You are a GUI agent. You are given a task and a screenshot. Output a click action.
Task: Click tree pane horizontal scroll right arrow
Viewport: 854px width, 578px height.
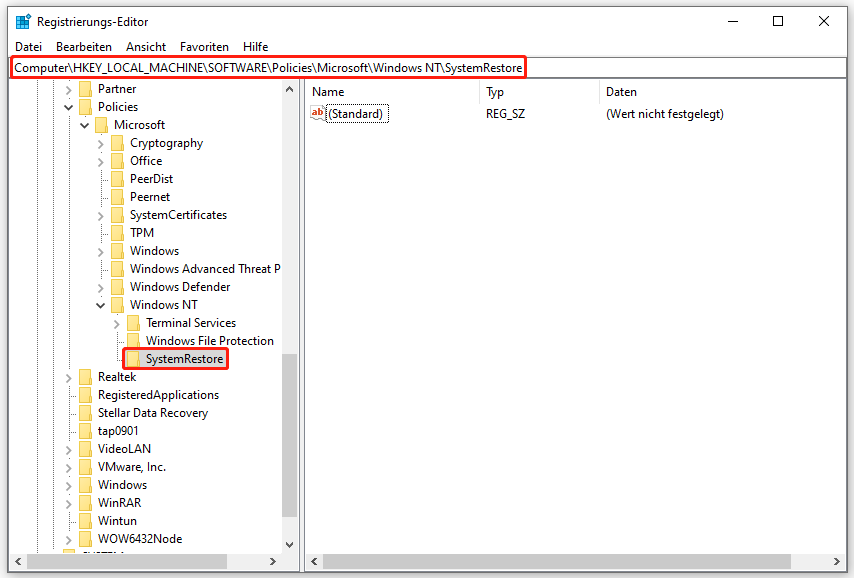point(273,561)
